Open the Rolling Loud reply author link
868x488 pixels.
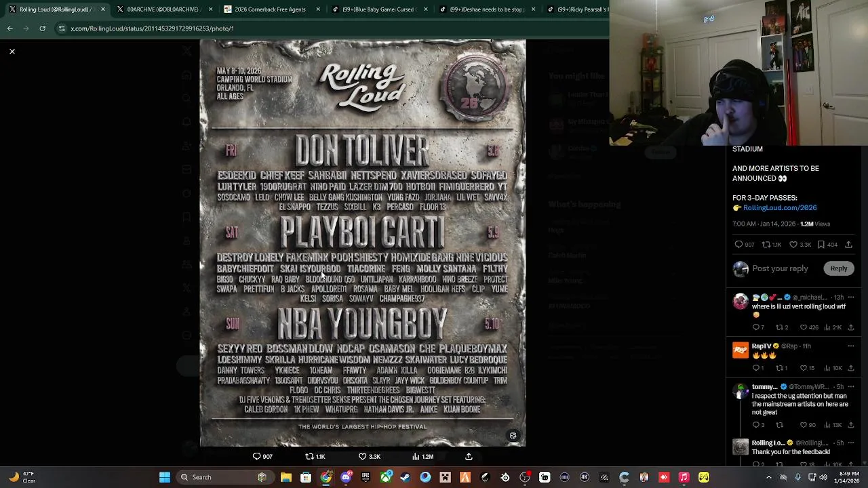[768, 443]
